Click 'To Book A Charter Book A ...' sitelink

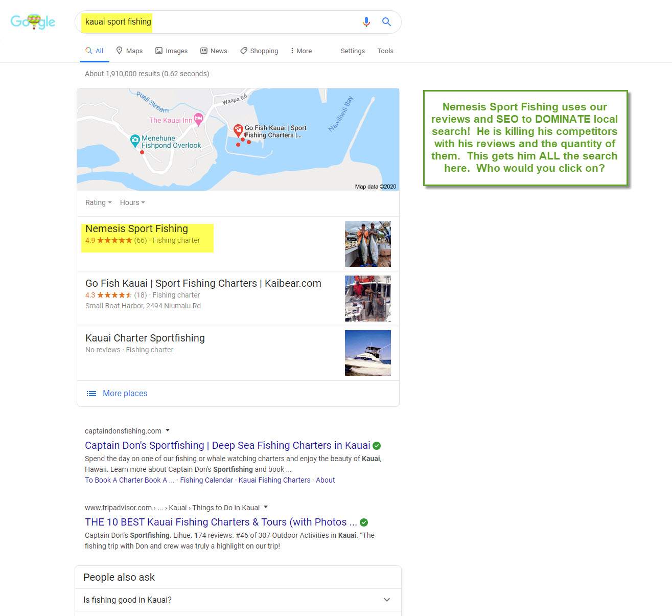click(130, 480)
